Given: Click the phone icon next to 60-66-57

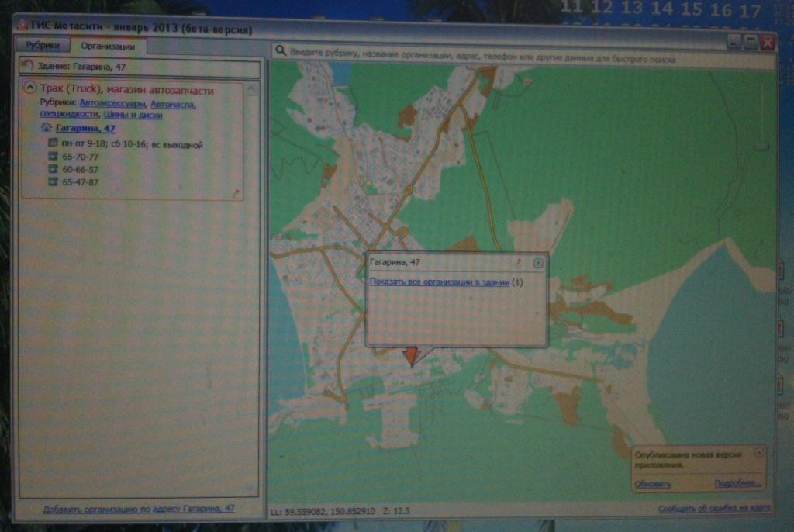Looking at the screenshot, I should pyautogui.click(x=53, y=169).
